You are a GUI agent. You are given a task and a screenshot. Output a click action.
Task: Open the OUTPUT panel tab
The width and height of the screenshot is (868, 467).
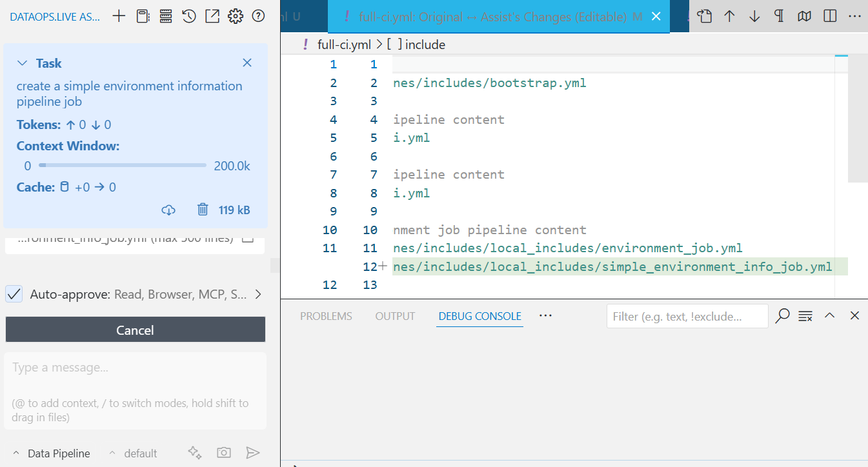point(395,316)
